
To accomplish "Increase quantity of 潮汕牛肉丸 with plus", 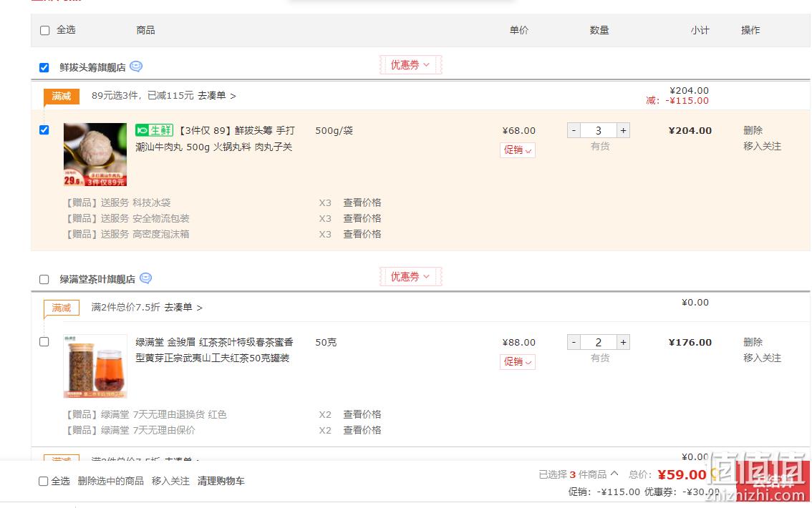I will [623, 130].
